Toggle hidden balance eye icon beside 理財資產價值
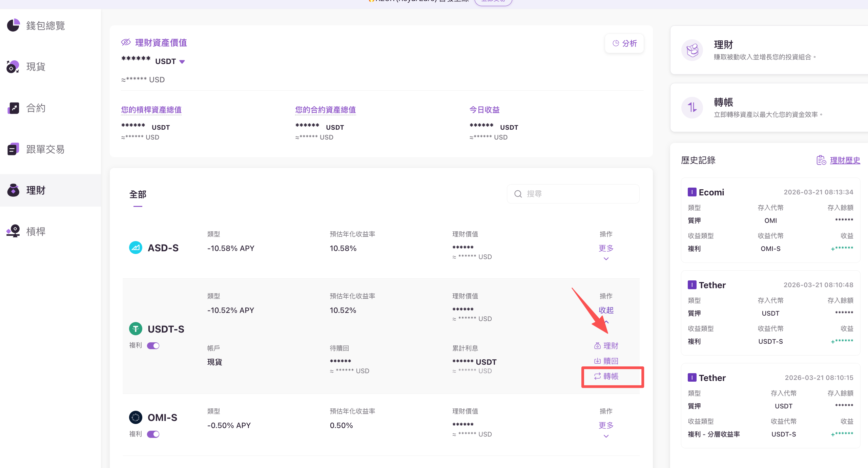 (x=126, y=42)
